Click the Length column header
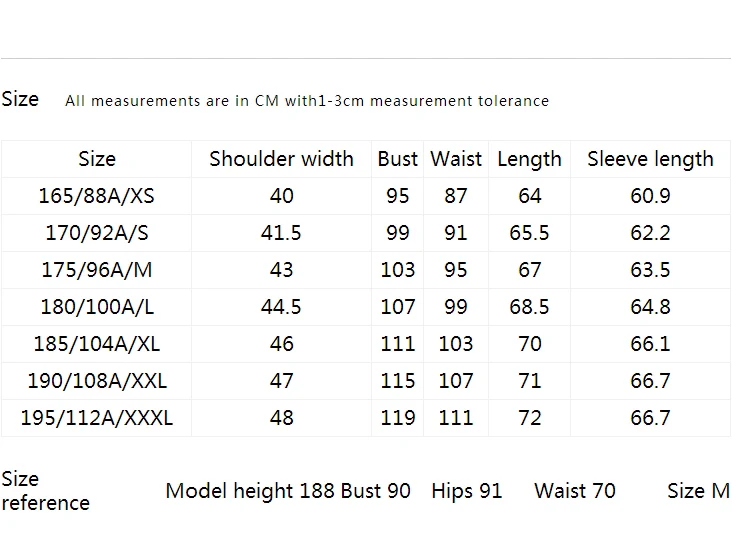Screen dimensions: 732x546 pos(529,159)
